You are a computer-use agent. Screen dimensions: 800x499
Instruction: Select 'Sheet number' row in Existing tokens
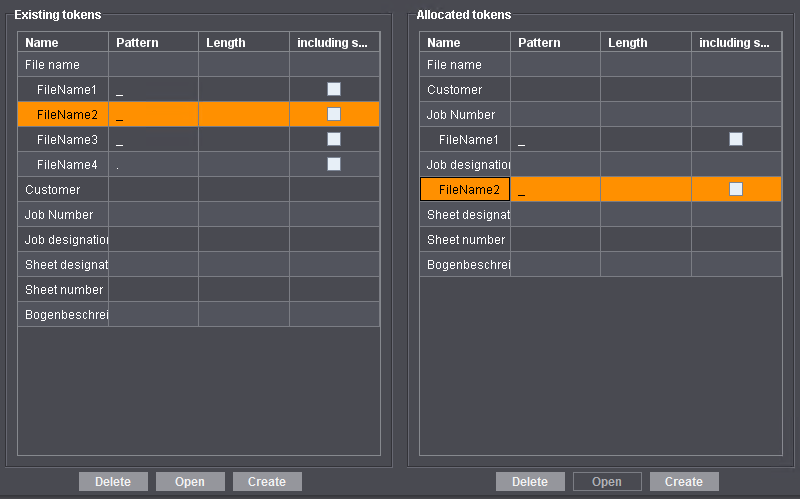(199, 289)
